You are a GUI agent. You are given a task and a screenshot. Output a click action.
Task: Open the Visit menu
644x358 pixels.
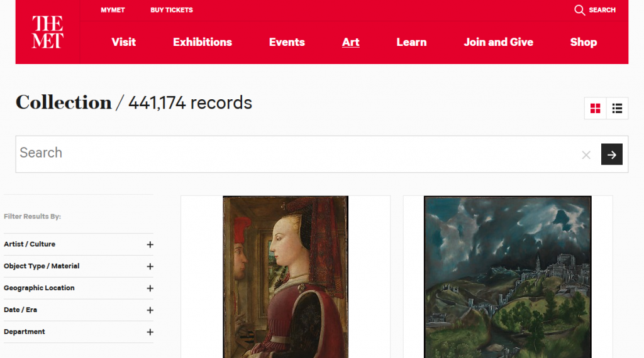click(124, 42)
